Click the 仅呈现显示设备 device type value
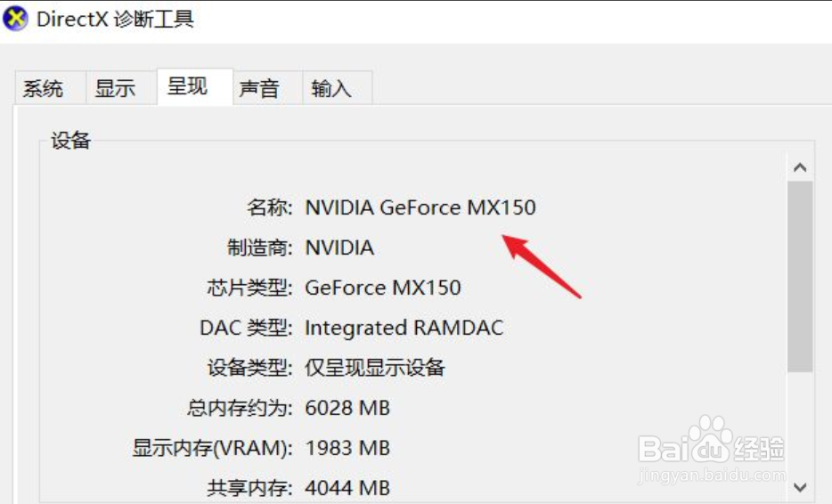Screen dimensions: 832x504 pos(375,368)
